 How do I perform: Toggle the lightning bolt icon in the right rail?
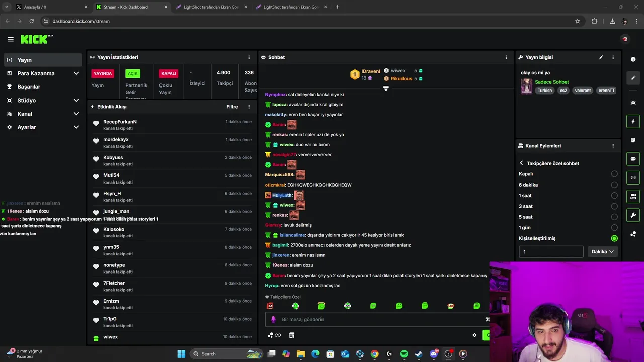pos(633,121)
